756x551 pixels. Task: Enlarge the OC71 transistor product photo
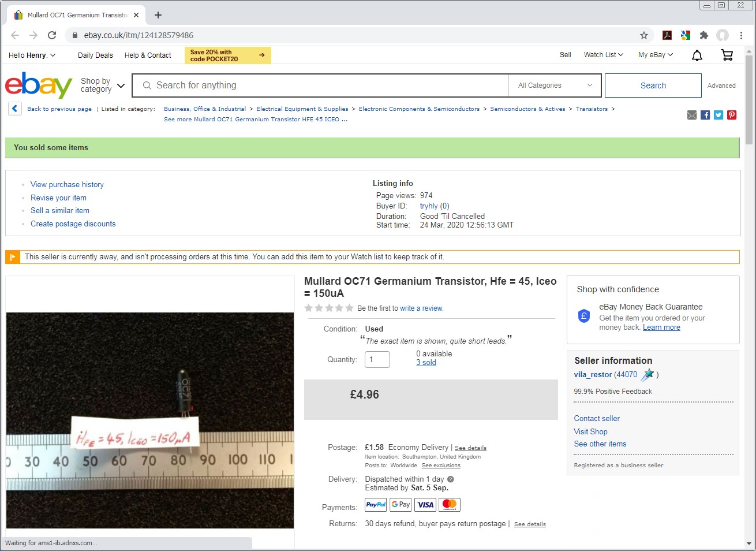pos(150,420)
